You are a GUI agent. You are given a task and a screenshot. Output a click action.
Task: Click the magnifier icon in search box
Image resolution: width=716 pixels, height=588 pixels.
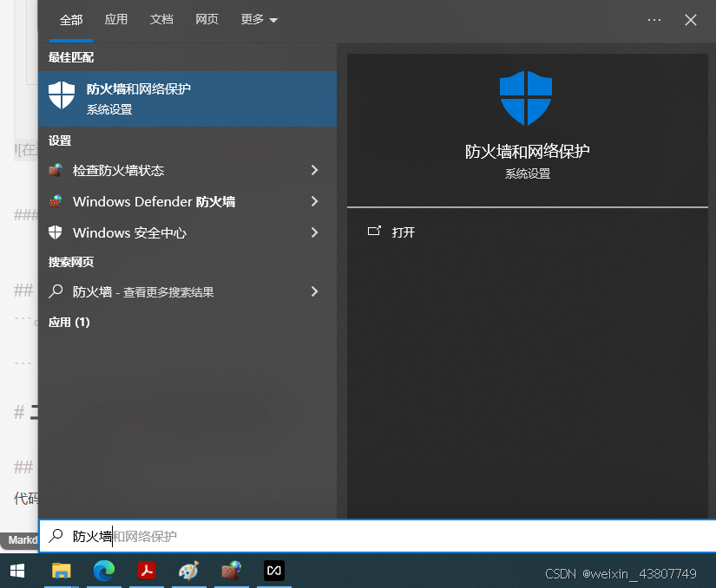[56, 536]
